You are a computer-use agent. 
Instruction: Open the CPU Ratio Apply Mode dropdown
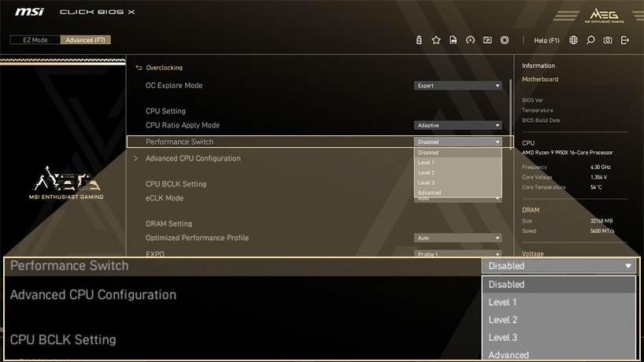click(x=458, y=125)
